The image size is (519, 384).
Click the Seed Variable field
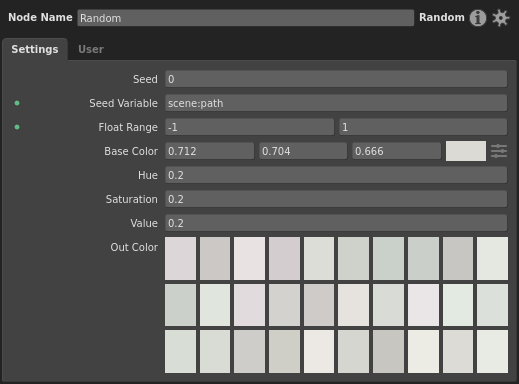pyautogui.click(x=336, y=103)
